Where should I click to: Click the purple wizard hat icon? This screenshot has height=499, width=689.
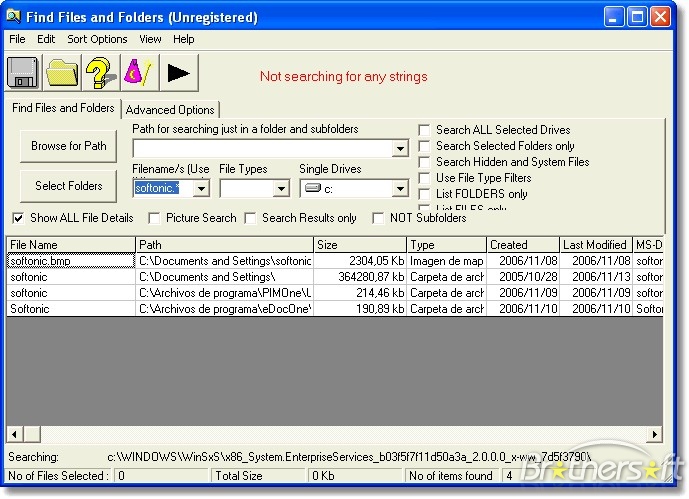pos(139,72)
